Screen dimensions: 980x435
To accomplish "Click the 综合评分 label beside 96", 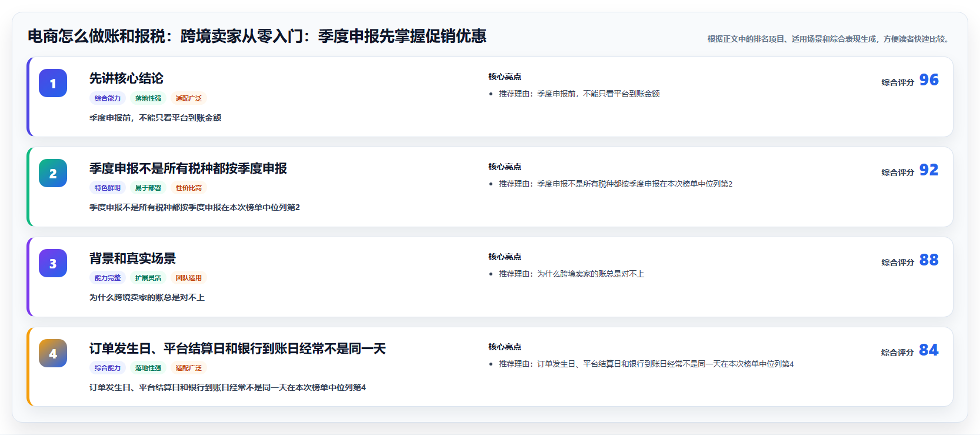I will coord(898,82).
